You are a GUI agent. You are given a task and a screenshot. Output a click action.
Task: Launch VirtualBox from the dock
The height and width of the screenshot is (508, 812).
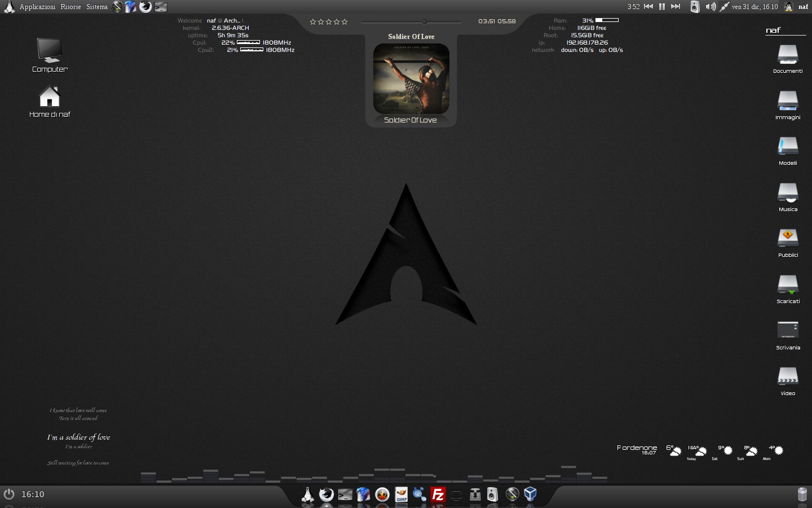click(x=530, y=494)
